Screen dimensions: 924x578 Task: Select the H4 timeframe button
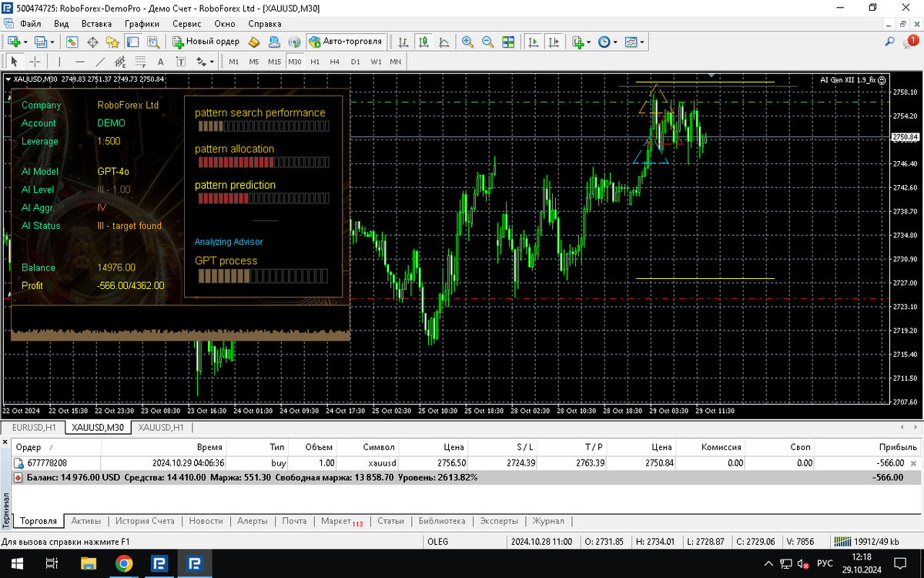pos(335,62)
